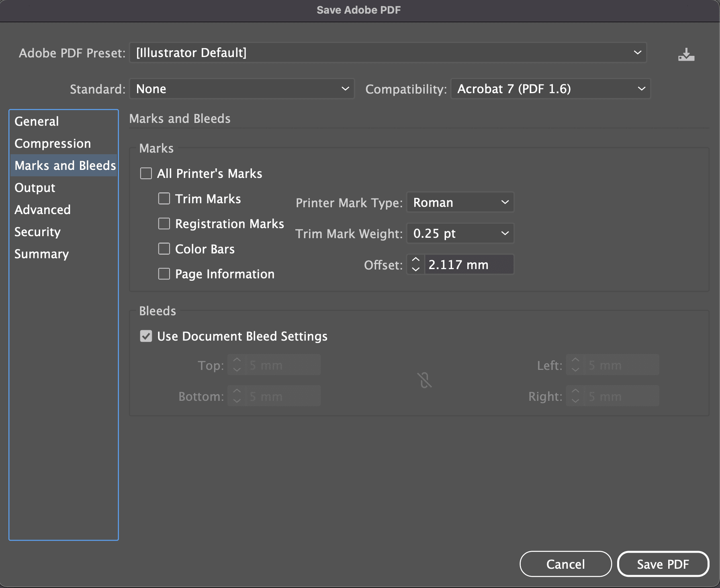Open Trim Mark Weight dropdown

click(460, 233)
